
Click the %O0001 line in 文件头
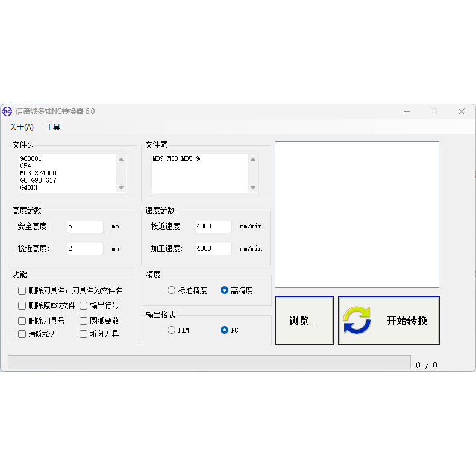[31, 158]
